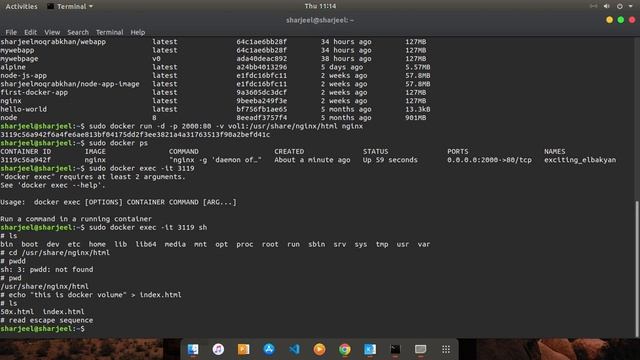Click 'About a minute ago' created value

tap(312, 160)
